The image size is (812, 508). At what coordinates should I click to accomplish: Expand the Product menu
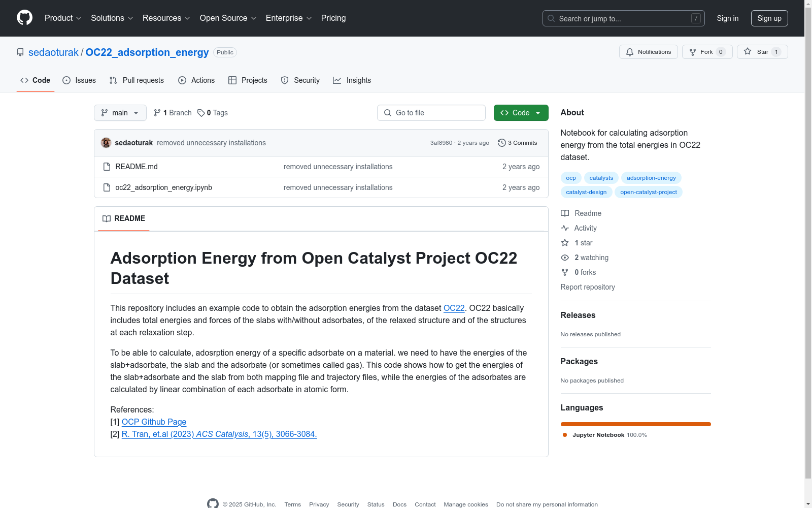click(63, 18)
